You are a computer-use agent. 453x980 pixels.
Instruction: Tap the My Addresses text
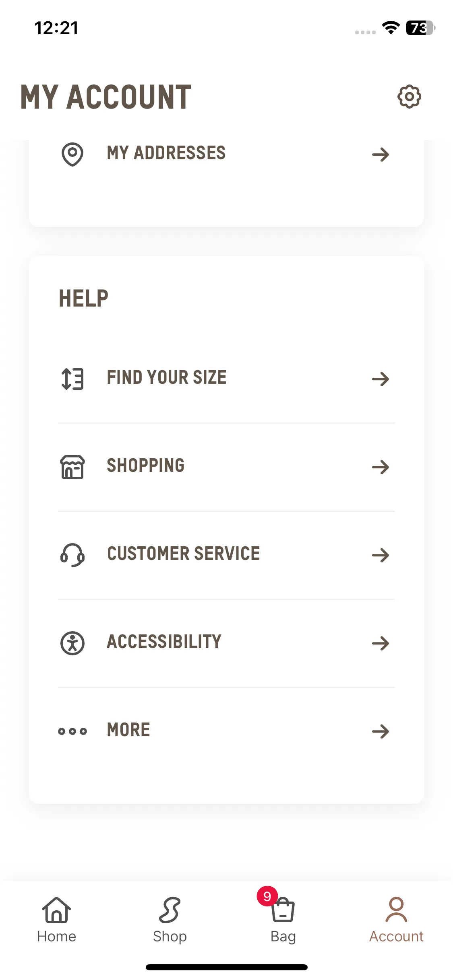pyautogui.click(x=166, y=153)
